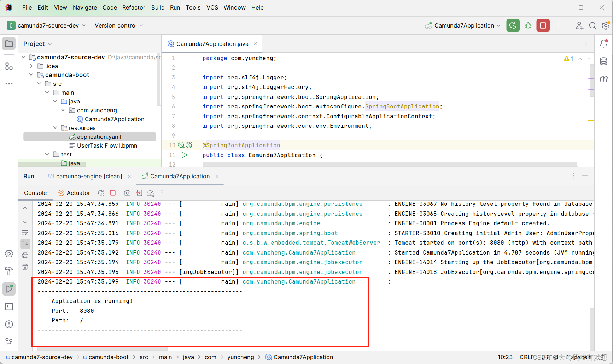
Task: Open the Code With Me user icon
Action: pos(579,25)
